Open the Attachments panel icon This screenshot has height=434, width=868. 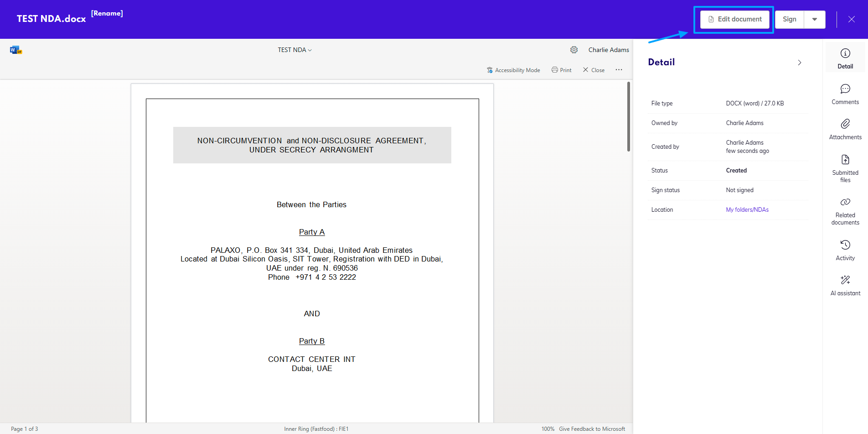pos(845,128)
